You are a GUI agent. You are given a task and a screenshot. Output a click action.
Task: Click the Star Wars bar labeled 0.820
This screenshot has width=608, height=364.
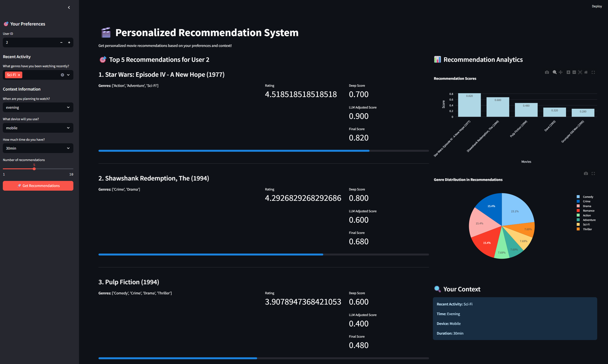(469, 105)
